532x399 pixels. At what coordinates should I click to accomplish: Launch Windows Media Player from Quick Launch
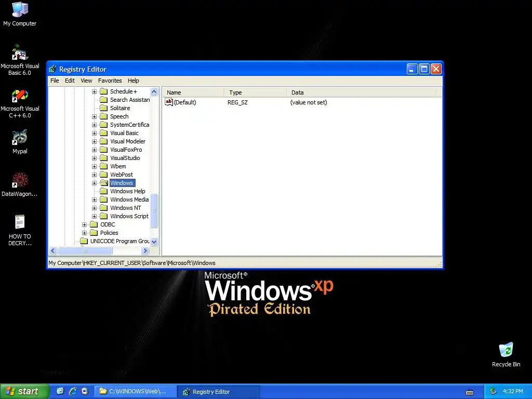(85, 391)
